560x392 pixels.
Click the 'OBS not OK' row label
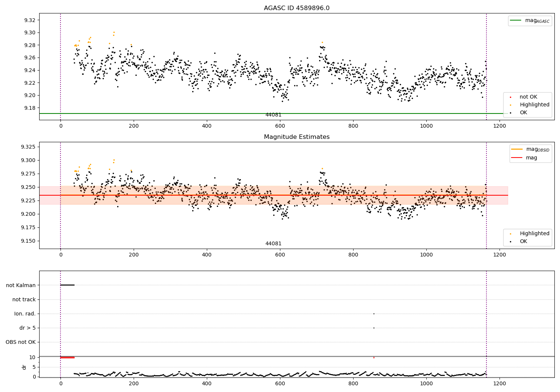point(21,342)
